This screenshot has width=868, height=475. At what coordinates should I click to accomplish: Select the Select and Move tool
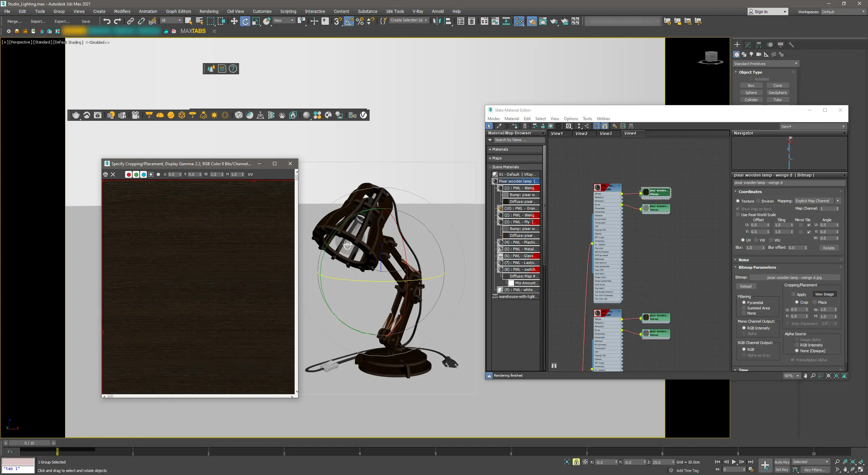[234, 21]
